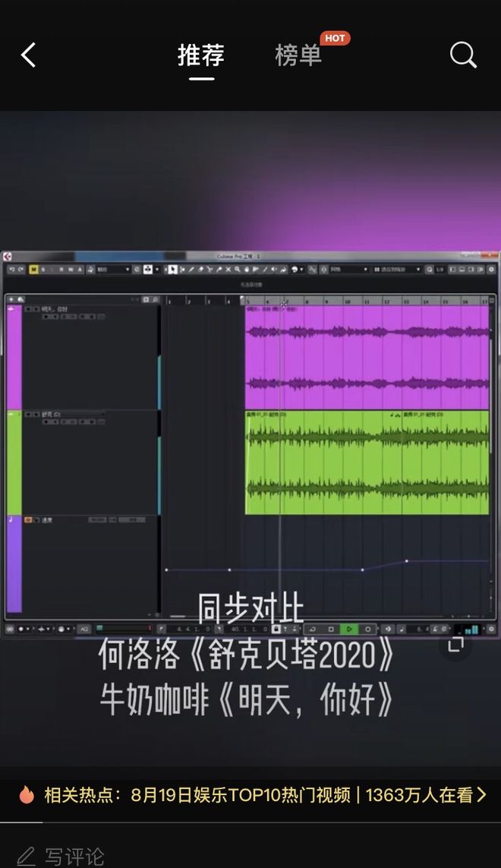Select the Mute X tool
501x868 pixels.
[228, 270]
